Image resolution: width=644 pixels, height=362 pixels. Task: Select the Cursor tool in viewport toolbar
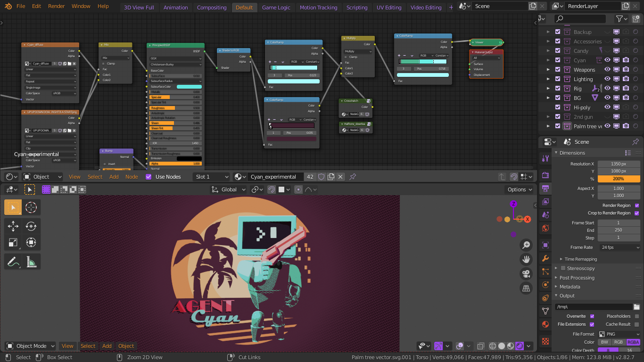click(x=31, y=207)
